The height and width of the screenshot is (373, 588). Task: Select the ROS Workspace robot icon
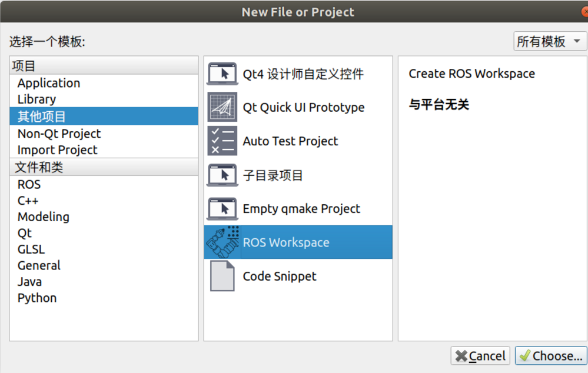(222, 242)
